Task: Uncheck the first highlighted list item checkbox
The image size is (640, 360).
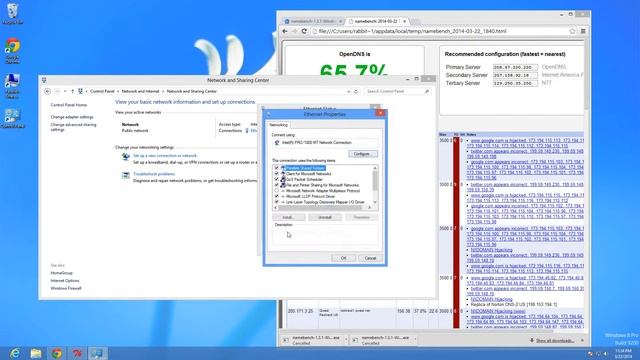Action: (x=276, y=168)
